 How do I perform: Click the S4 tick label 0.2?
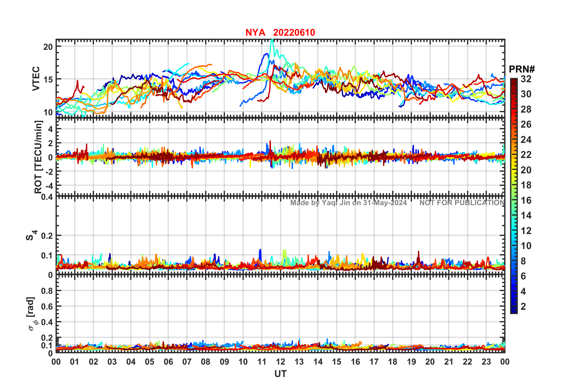tap(47, 236)
